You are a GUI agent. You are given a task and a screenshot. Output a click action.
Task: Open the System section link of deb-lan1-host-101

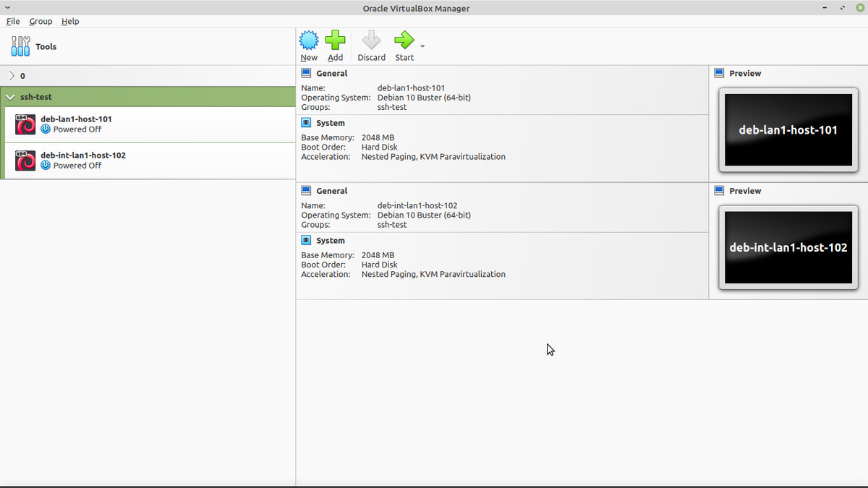click(331, 123)
